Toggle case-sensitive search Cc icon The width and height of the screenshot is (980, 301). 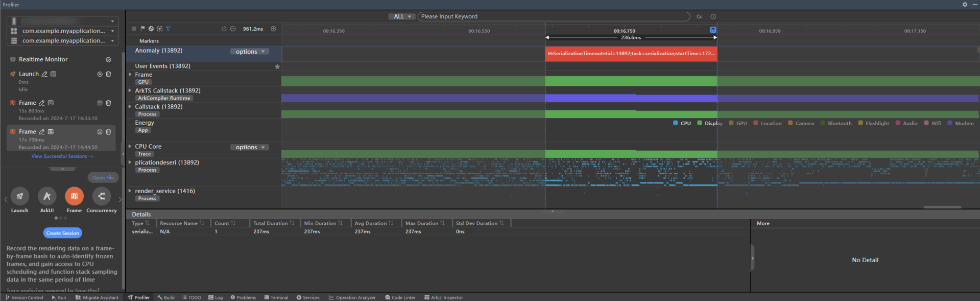(700, 16)
